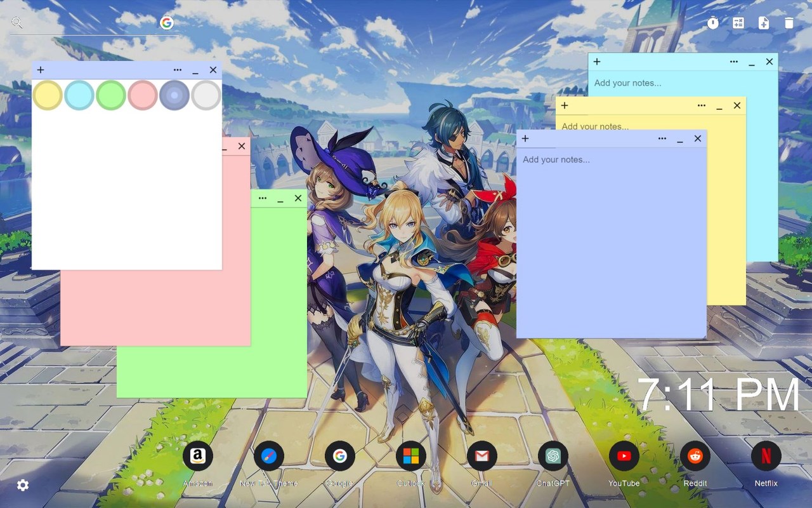Close the yellow sticky note

(737, 105)
